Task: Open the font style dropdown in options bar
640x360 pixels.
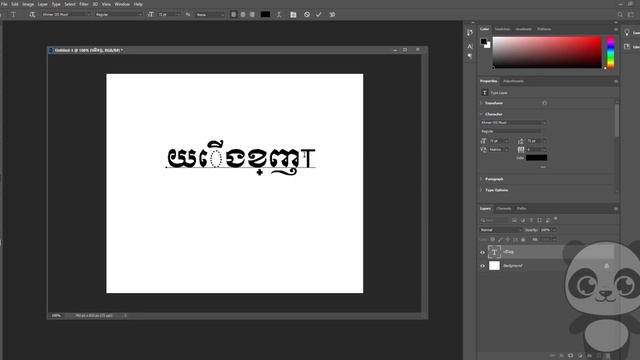Action: 118,14
